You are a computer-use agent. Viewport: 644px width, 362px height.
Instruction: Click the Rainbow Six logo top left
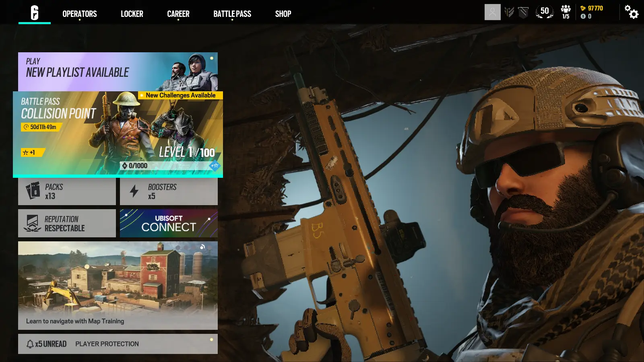[x=34, y=12]
